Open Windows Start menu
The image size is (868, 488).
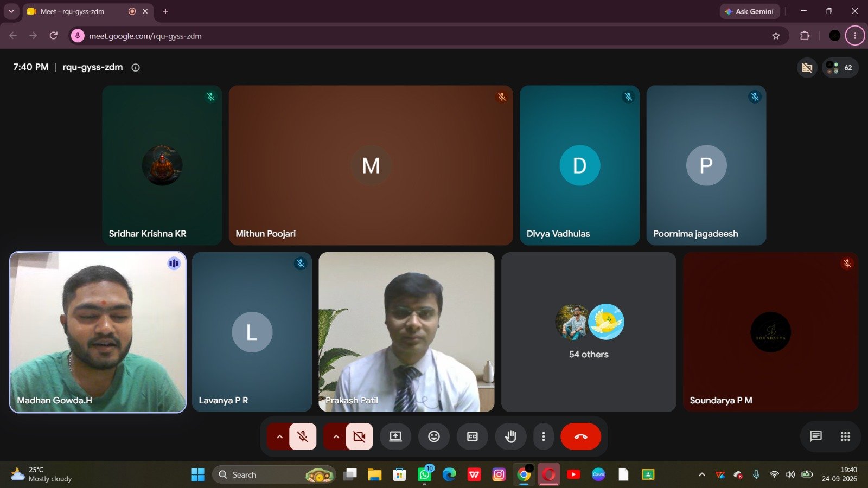pyautogui.click(x=198, y=475)
